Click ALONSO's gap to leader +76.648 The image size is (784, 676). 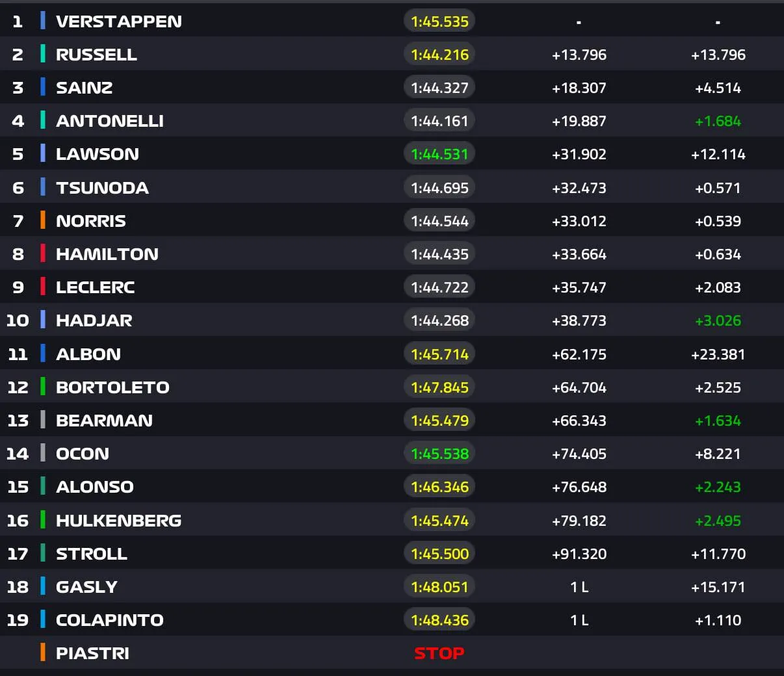click(x=579, y=487)
